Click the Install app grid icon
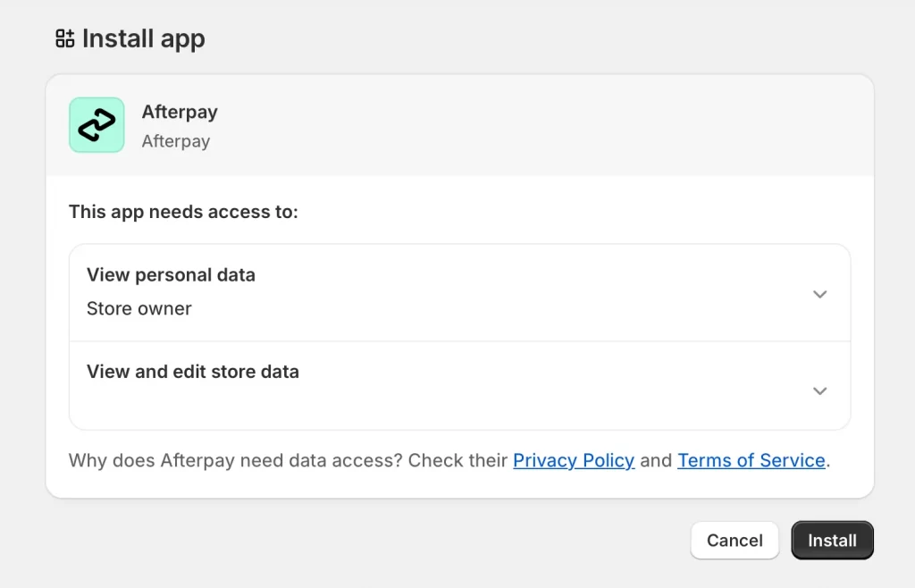 coord(64,38)
